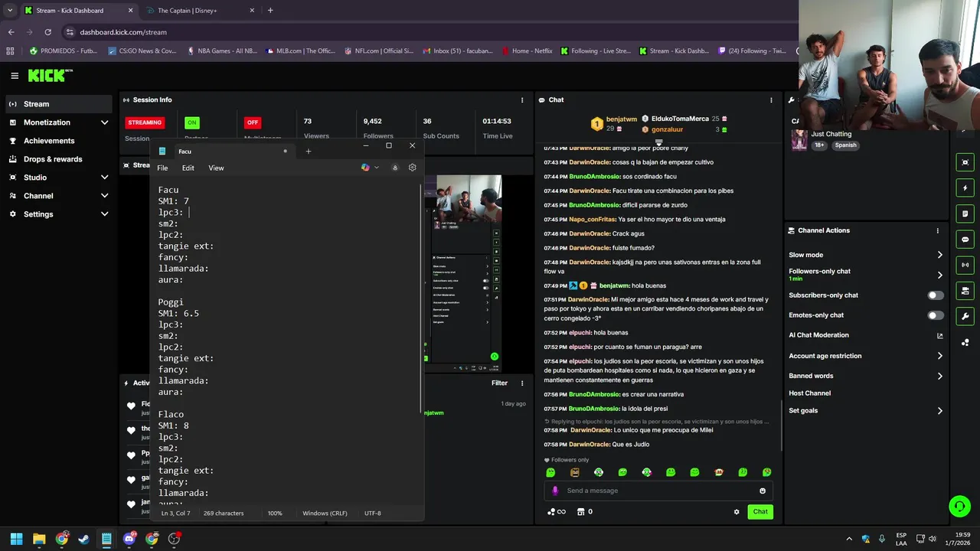Click the chat bubble widget icon
The height and width of the screenshot is (551, 980).
[x=965, y=239]
